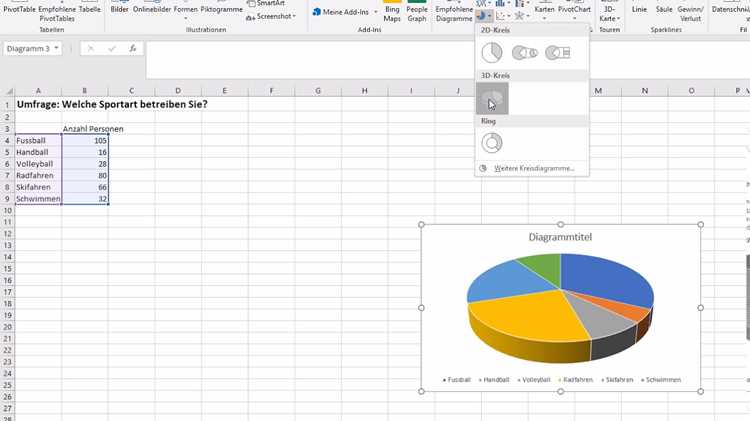Choose the 2D pie chart type

tap(492, 53)
